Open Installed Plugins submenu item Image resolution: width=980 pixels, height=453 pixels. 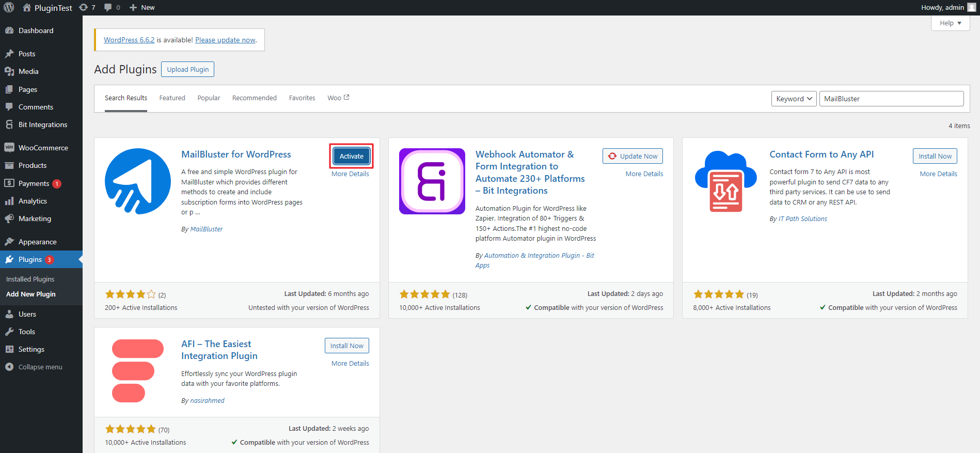pyautogui.click(x=30, y=279)
